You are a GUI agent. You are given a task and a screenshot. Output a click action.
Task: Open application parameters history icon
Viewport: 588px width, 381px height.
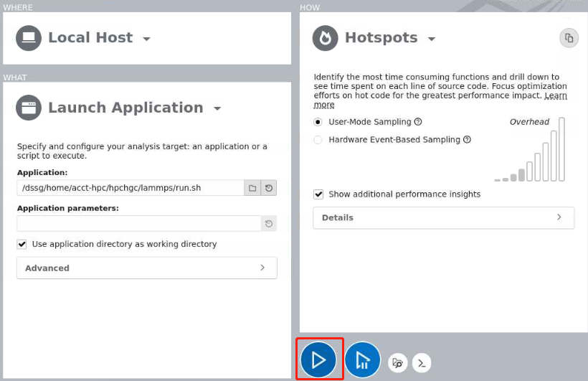click(269, 224)
